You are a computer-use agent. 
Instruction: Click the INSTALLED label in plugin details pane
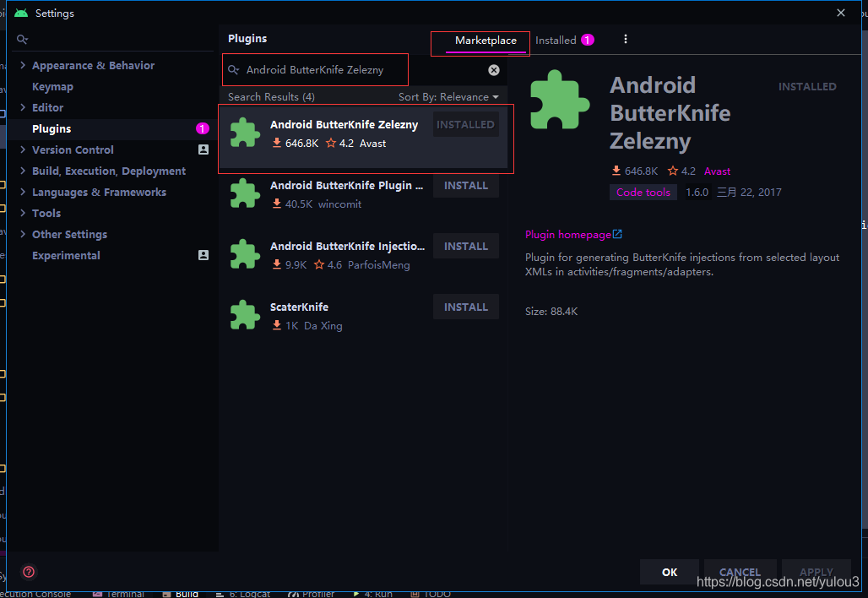coord(807,86)
